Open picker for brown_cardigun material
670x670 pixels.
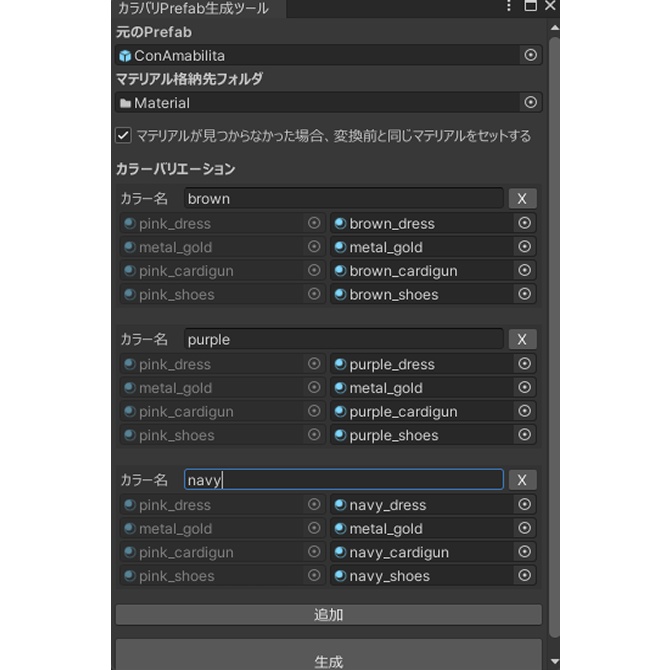pos(524,270)
